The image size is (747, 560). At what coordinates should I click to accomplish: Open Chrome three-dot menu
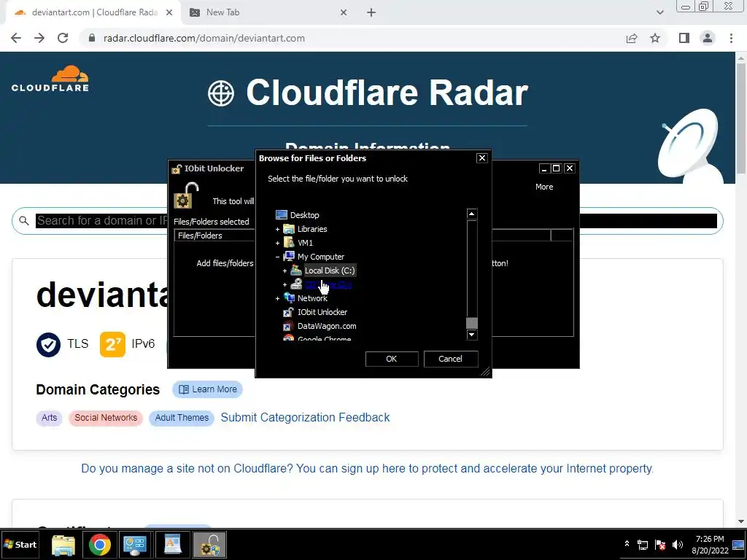tap(731, 38)
